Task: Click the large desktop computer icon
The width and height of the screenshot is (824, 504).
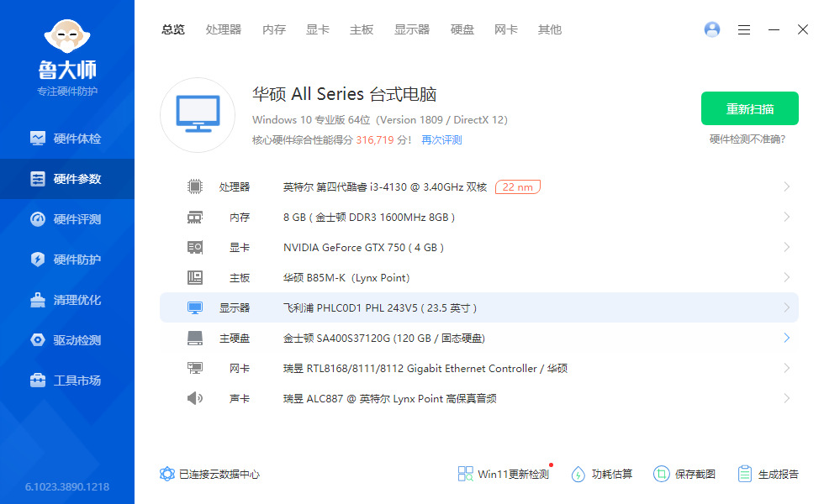Action: tap(198, 115)
